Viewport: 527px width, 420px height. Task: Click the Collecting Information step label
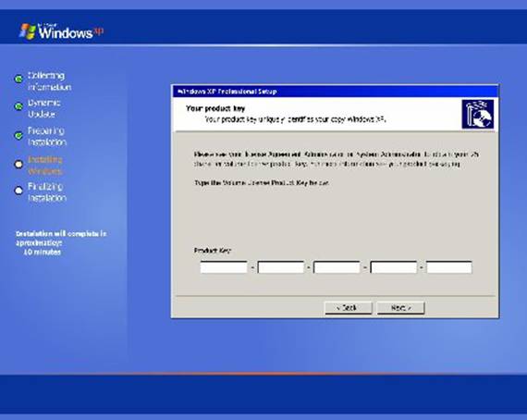click(x=49, y=81)
